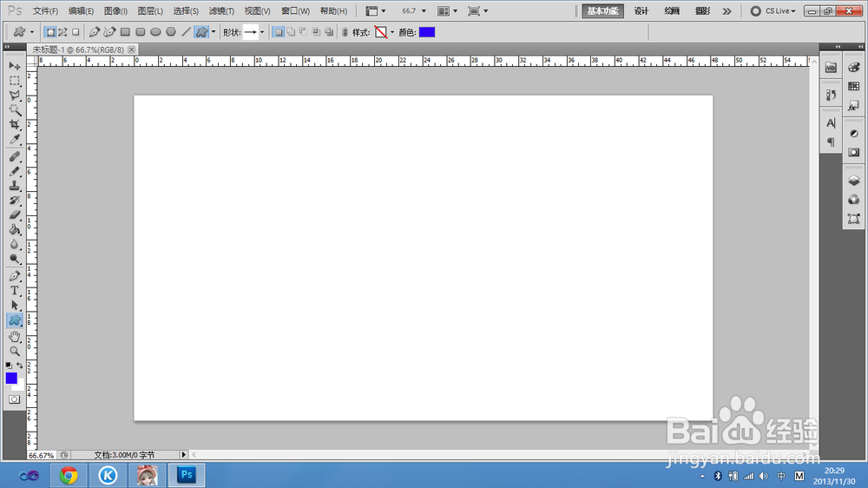Choose the Rounded Rectangle shape tool
The height and width of the screenshot is (488, 868).
click(141, 32)
